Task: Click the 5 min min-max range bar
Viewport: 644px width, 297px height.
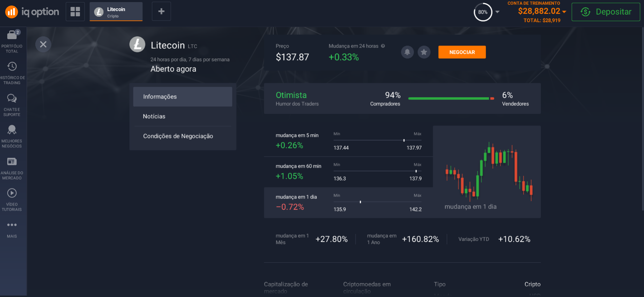Action: [x=377, y=140]
